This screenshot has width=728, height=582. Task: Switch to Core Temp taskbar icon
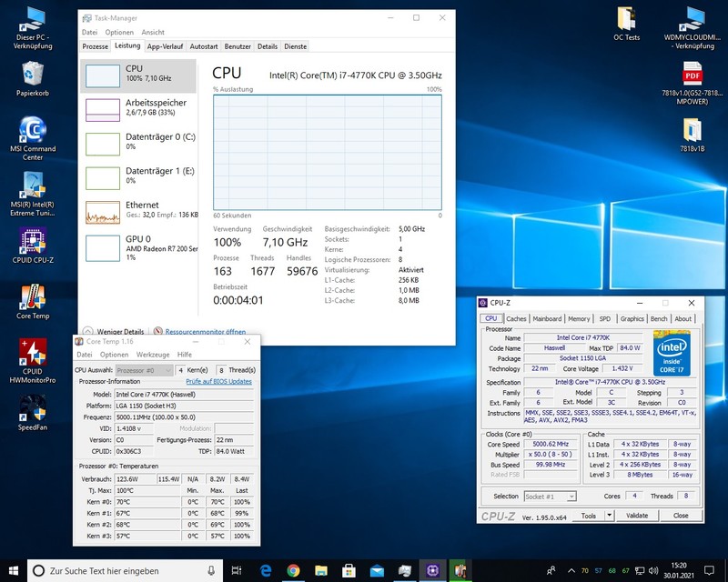pos(460,570)
